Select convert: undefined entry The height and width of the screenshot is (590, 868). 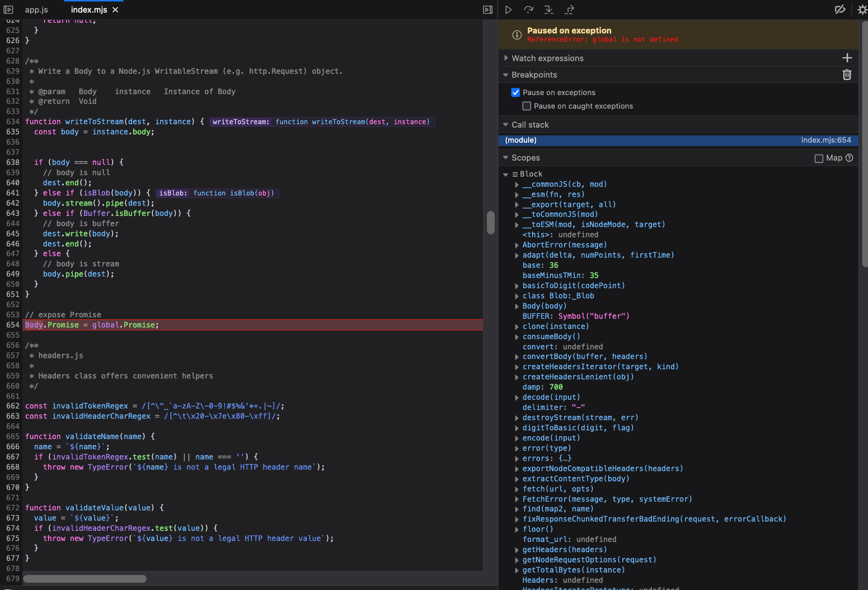(563, 347)
